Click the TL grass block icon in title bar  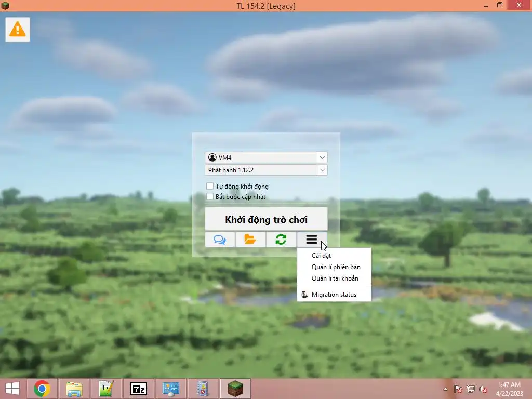[5, 5]
